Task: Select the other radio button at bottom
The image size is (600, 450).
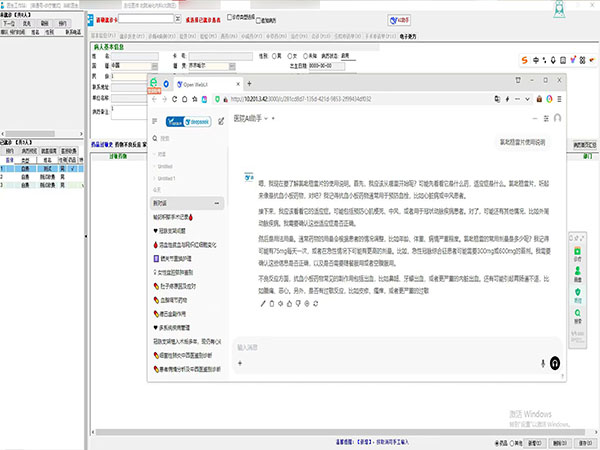Action: (x=511, y=443)
